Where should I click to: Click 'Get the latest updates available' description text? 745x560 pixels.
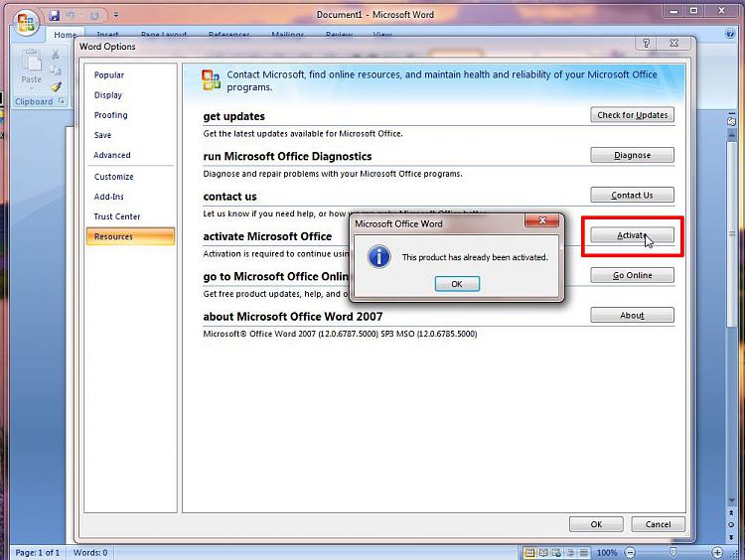coord(303,134)
